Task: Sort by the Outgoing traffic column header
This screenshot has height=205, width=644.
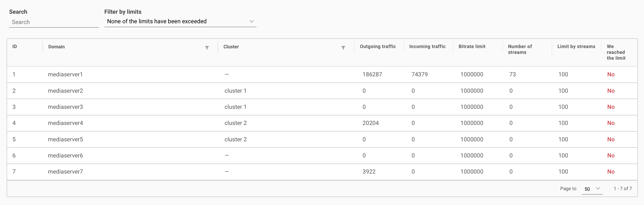Action: (x=377, y=46)
